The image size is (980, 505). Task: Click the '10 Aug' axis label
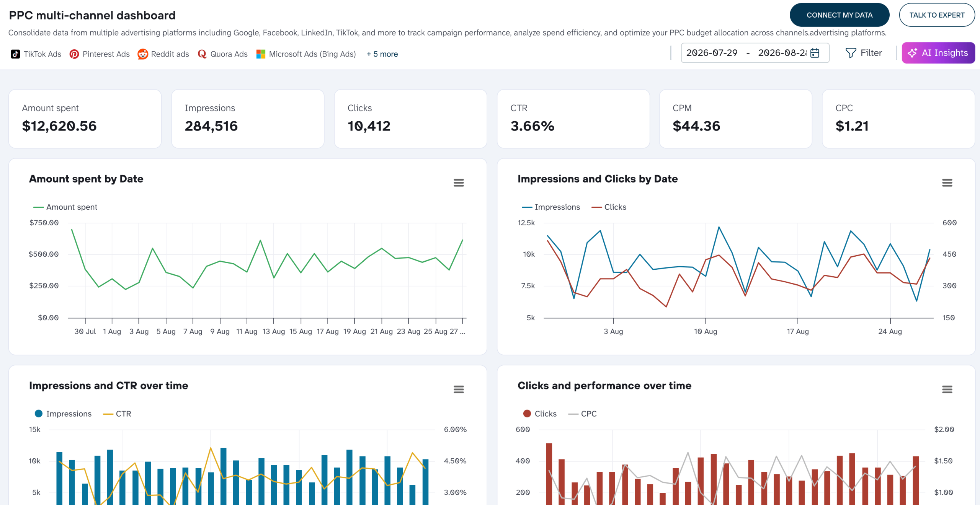[706, 331]
